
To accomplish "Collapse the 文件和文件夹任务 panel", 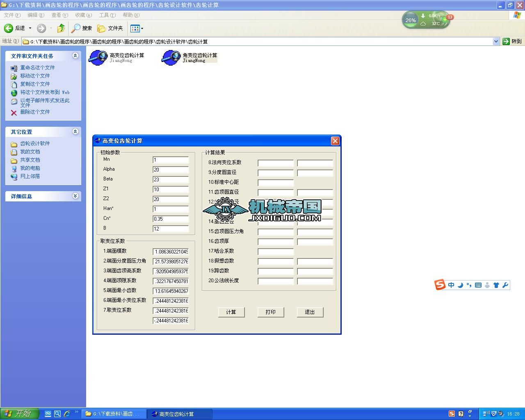I will click(75, 56).
